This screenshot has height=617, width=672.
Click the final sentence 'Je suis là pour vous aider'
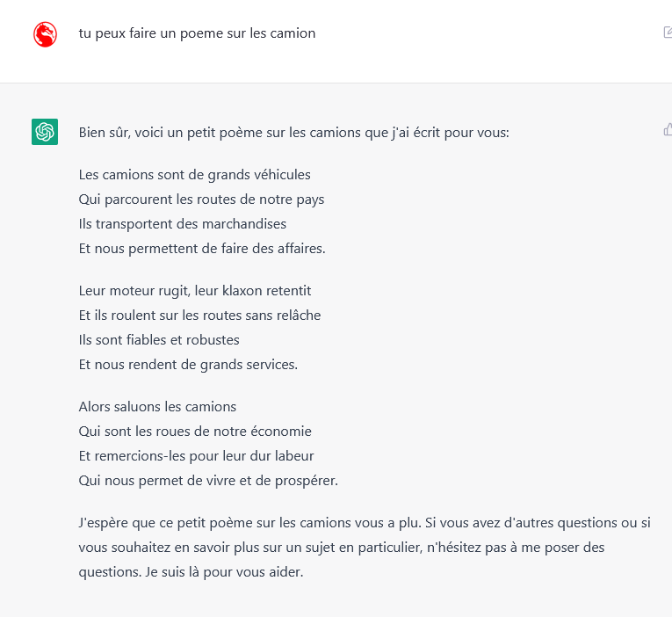(224, 572)
